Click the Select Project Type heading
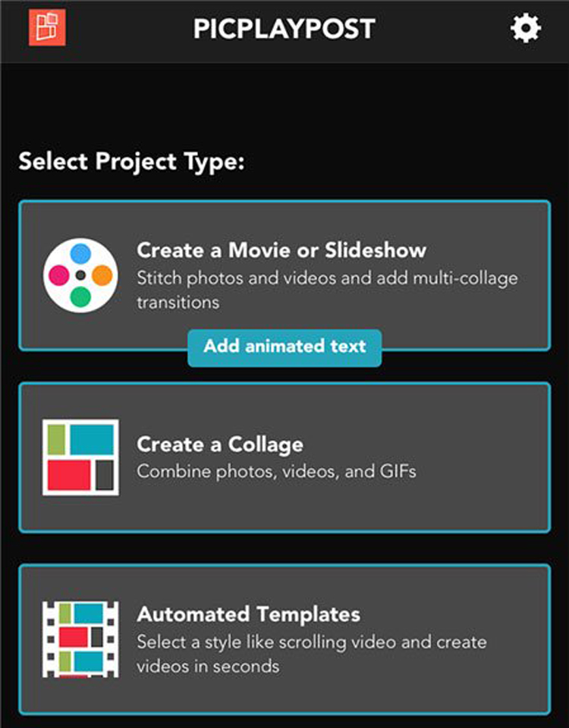 pos(131,162)
